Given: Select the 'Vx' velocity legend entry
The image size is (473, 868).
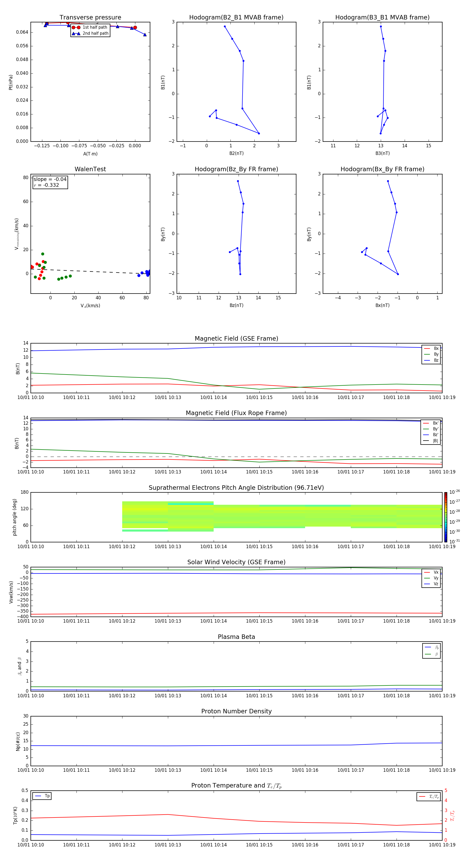Looking at the screenshot, I should pyautogui.click(x=431, y=573).
